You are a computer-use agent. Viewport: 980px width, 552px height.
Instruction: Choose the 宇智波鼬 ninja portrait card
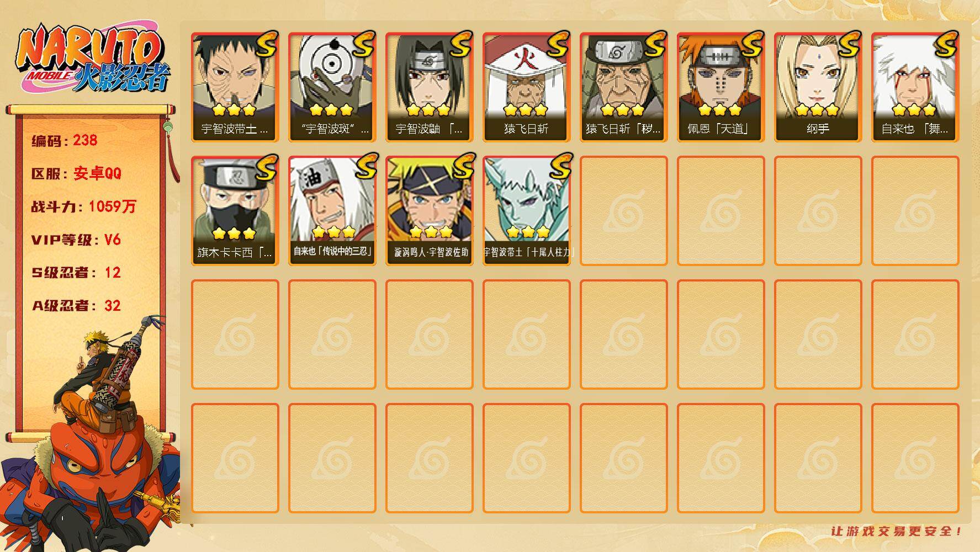(429, 87)
